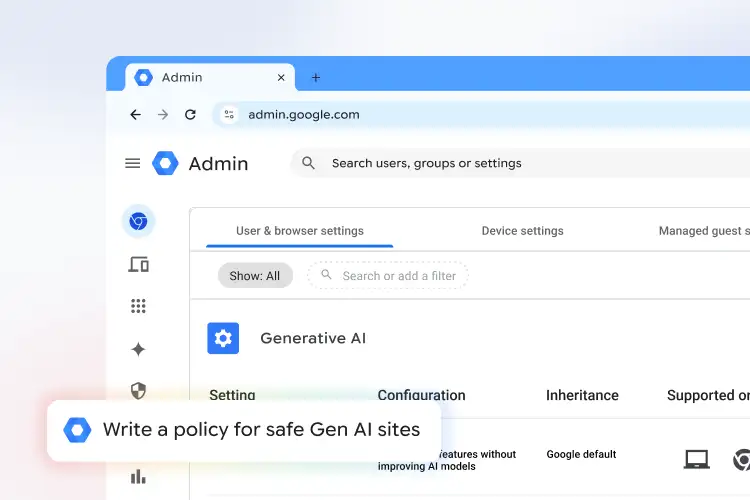Click the magnifier icon in Admin search
The height and width of the screenshot is (500, 750).
tap(309, 163)
